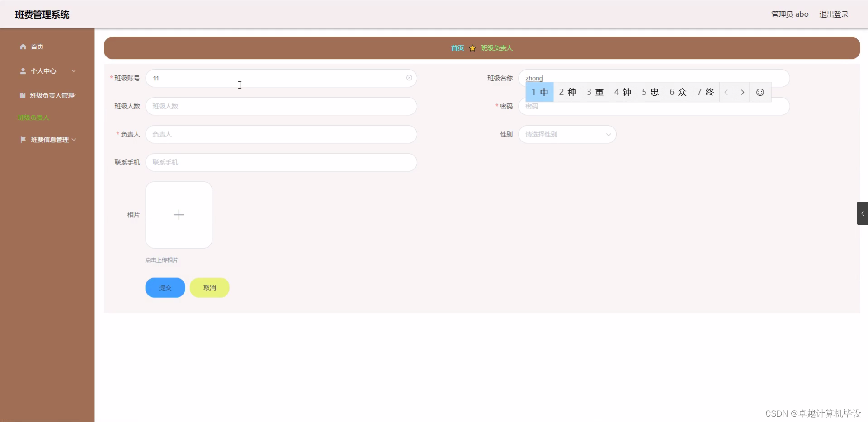Open 首页 from the sidebar menu
The image size is (868, 422).
coord(37,47)
